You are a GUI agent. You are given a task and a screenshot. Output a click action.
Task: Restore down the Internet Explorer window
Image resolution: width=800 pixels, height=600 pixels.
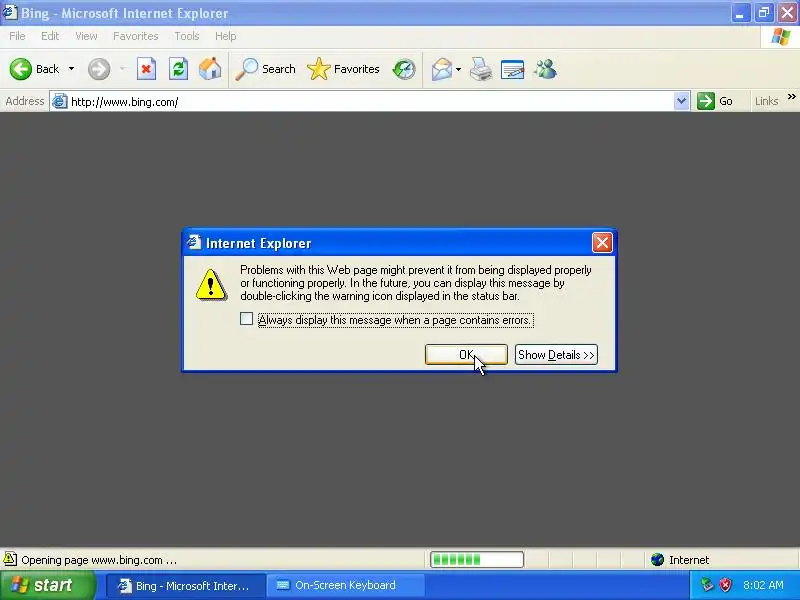(764, 13)
